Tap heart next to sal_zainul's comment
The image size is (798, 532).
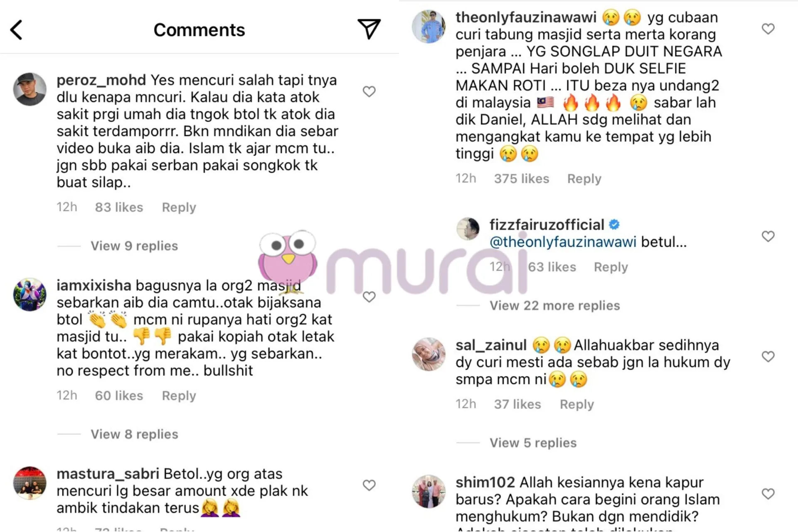[x=768, y=356]
